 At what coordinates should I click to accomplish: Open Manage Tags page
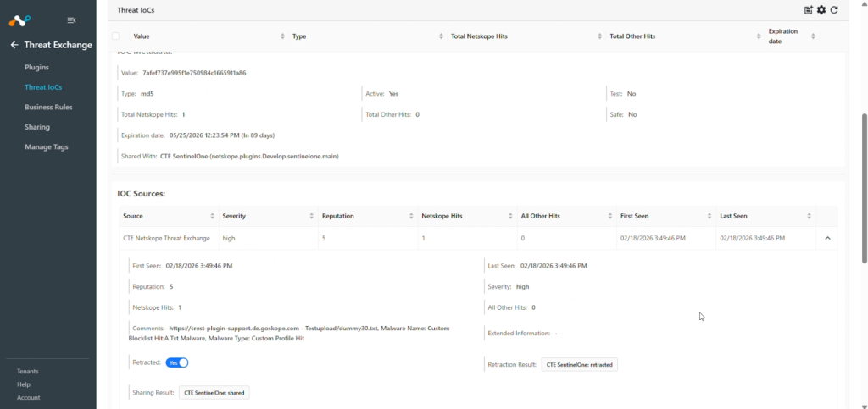point(47,147)
